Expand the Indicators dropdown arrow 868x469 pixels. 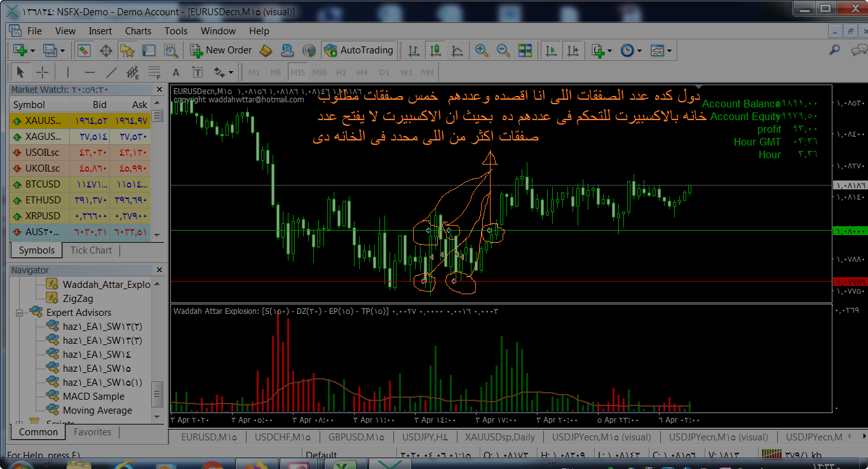coord(609,51)
